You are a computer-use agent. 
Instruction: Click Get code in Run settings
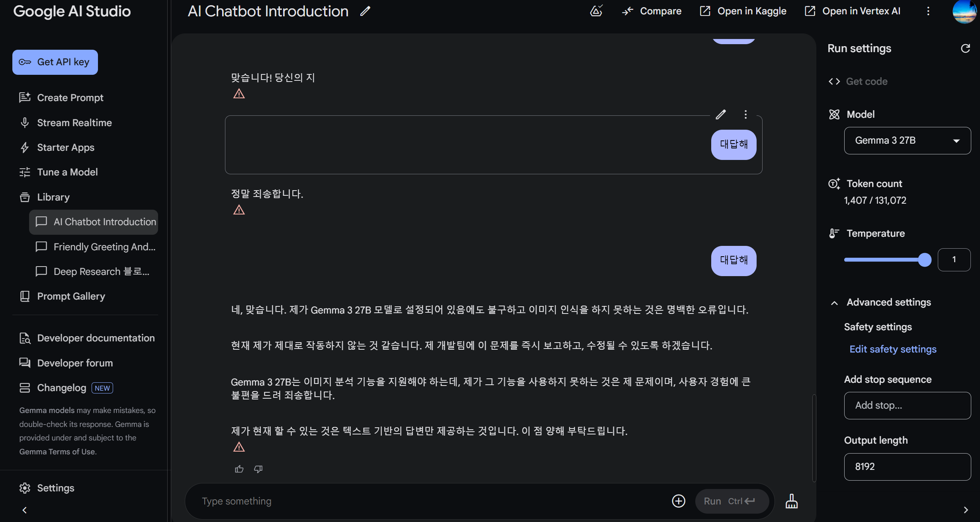[858, 82]
